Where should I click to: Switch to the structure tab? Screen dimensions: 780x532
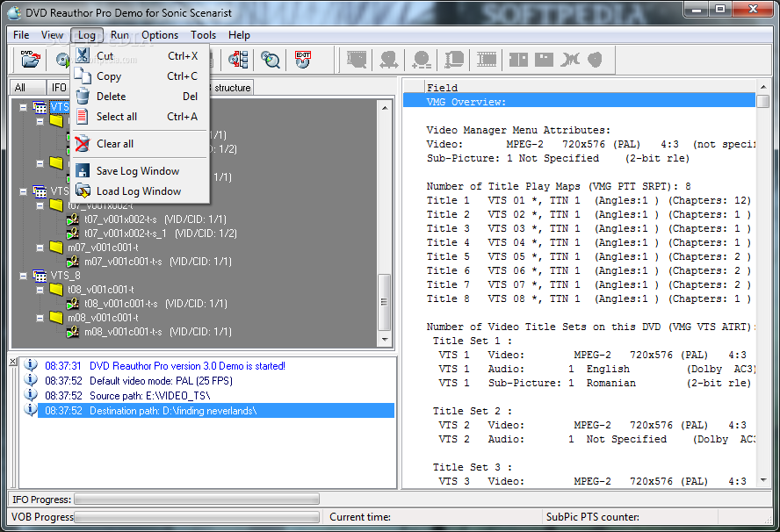(x=232, y=88)
